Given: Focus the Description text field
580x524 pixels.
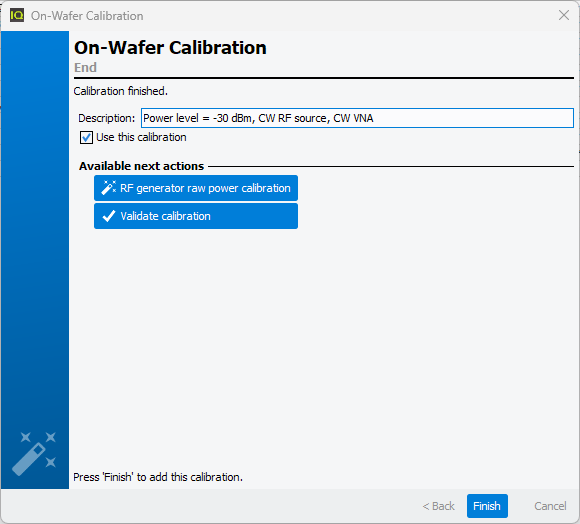Looking at the screenshot, I should pyautogui.click(x=357, y=118).
